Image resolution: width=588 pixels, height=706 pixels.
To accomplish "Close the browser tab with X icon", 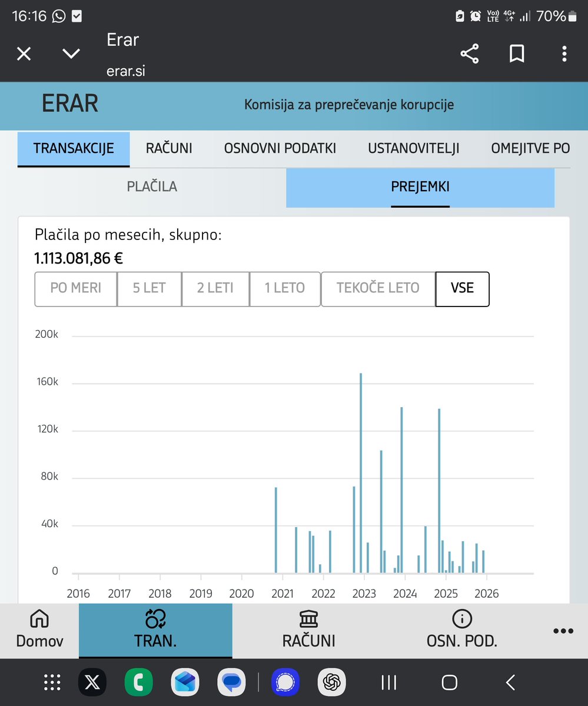I will (24, 54).
